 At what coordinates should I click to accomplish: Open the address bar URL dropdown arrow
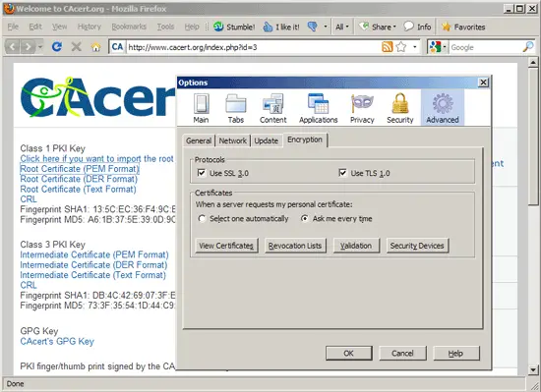[x=415, y=47]
